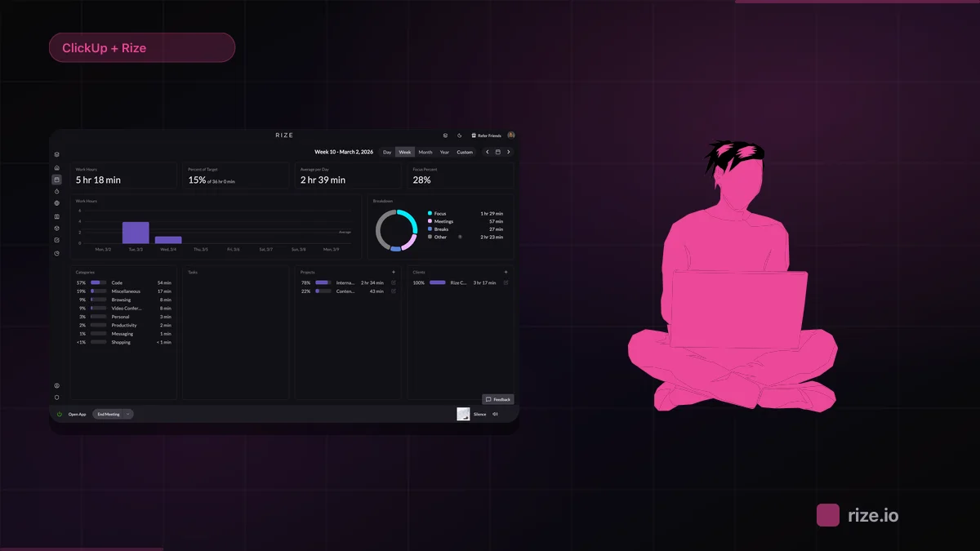Open the Feedback button
This screenshot has height=551, width=980.
point(498,399)
